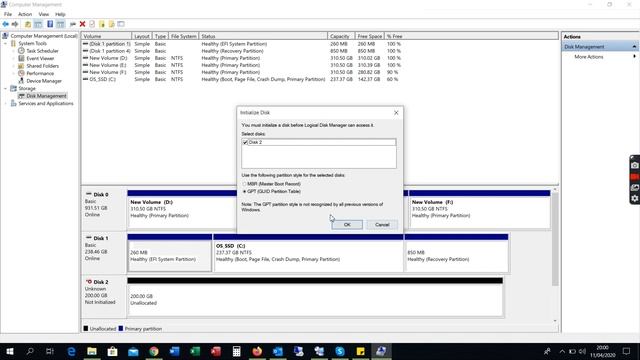Expand the Shared Folders node
This screenshot has width=640, height=360.
[x=13, y=66]
